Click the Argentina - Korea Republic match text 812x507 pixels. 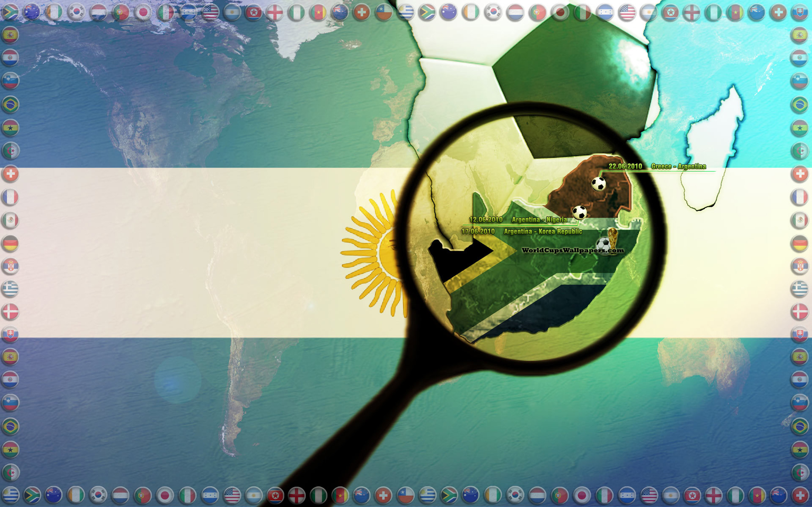pos(543,231)
